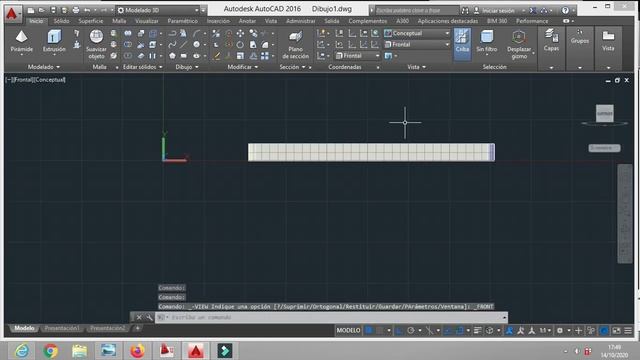Click the Autodesk Exchange X icon
Viewport: 640px width, 360px height.
point(533,10)
